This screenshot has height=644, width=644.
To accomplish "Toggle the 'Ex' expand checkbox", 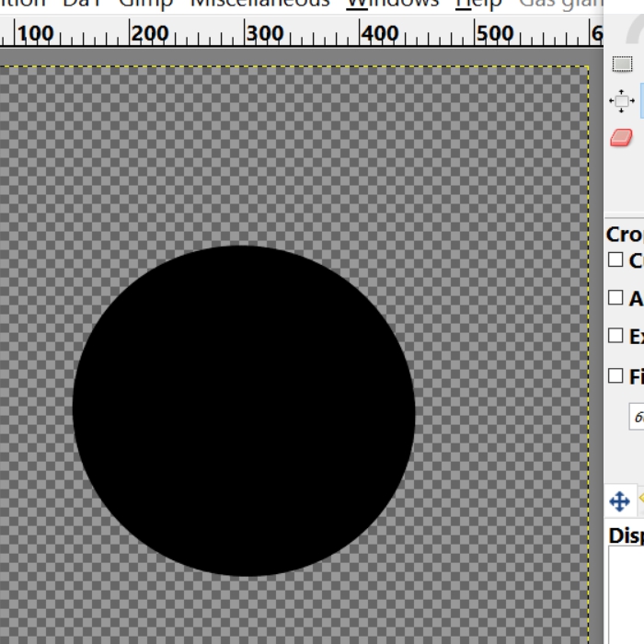I will [x=615, y=336].
